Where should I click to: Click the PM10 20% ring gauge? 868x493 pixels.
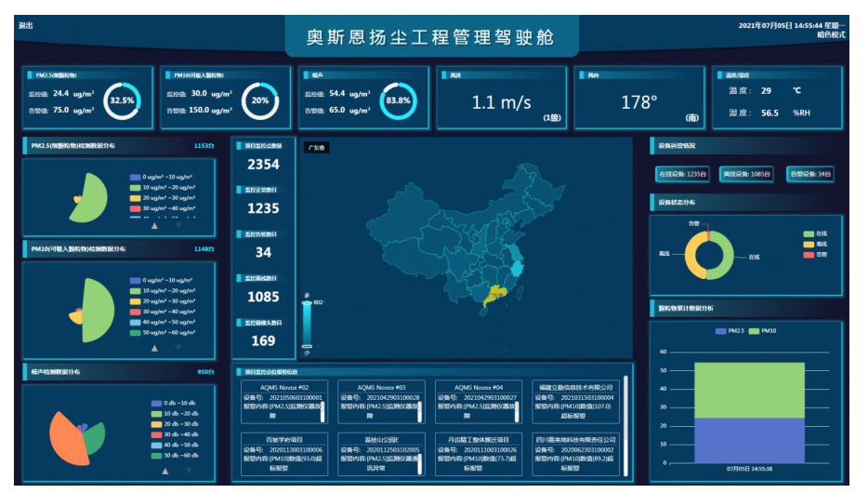pyautogui.click(x=259, y=100)
